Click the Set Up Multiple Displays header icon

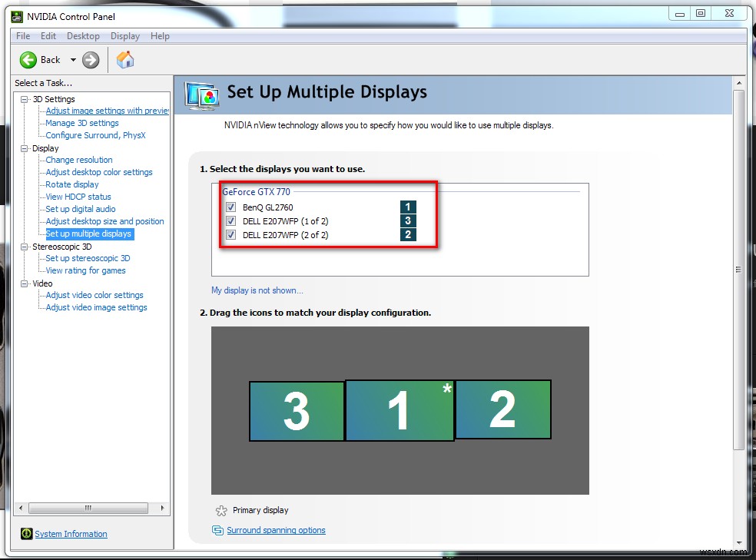(x=202, y=95)
